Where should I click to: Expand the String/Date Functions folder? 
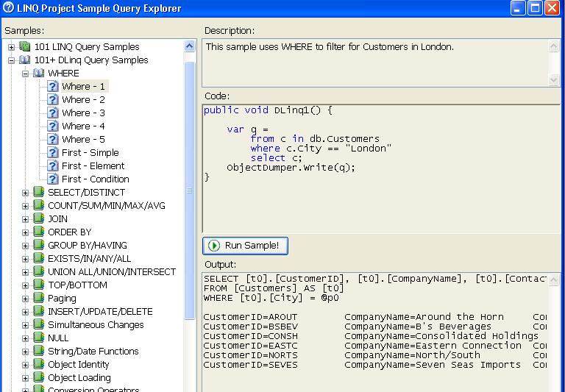click(x=25, y=352)
